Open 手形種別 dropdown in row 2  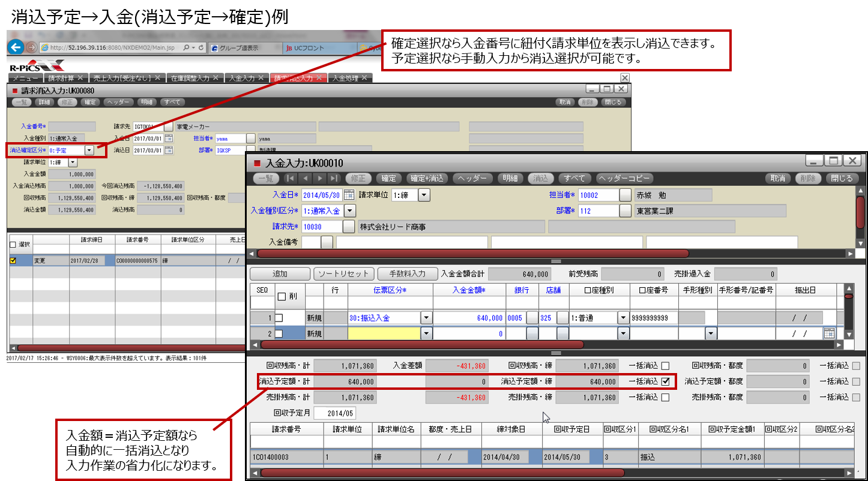[x=711, y=333]
